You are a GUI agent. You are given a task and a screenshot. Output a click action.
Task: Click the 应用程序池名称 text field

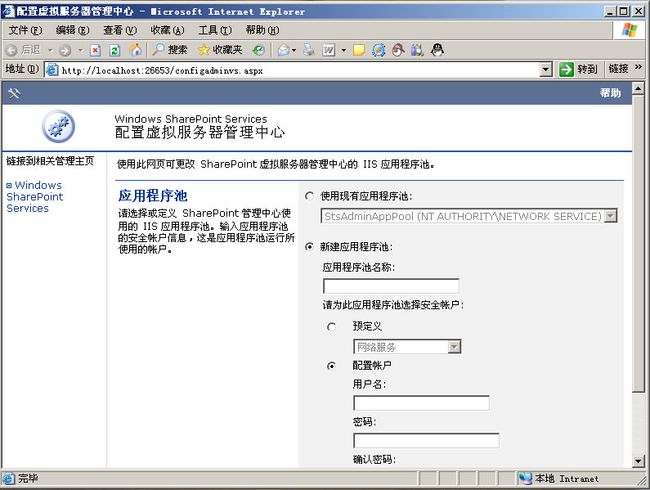pyautogui.click(x=391, y=286)
